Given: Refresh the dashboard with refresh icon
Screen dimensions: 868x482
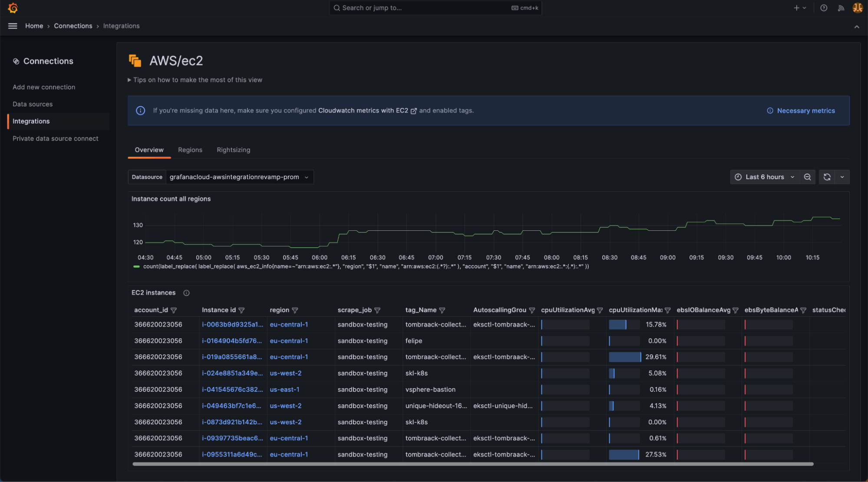Looking at the screenshot, I should 827,177.
